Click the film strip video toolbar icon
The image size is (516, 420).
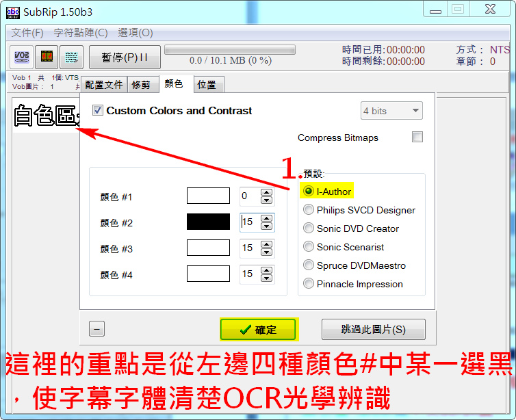(x=47, y=57)
